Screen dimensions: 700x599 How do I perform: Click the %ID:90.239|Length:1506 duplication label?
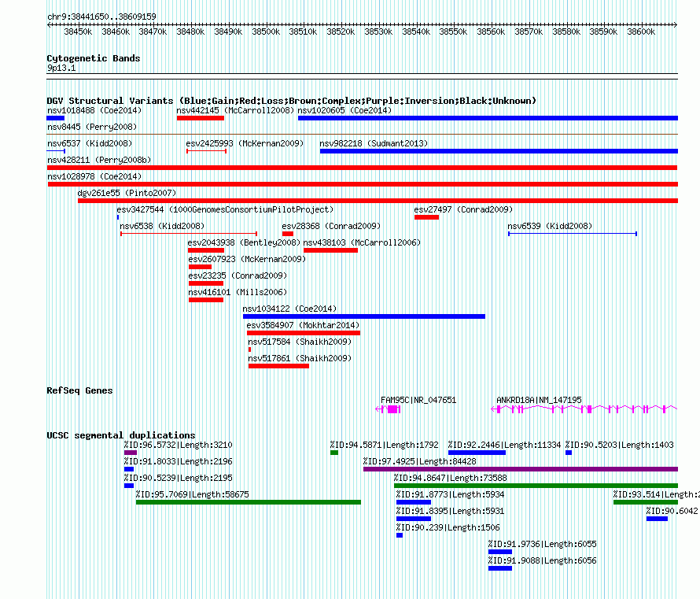click(x=448, y=527)
